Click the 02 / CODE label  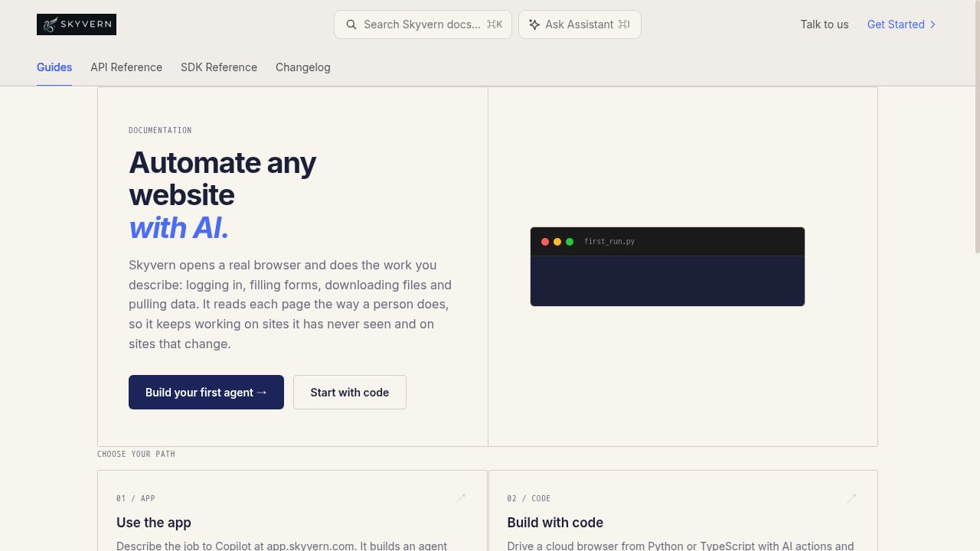point(529,499)
